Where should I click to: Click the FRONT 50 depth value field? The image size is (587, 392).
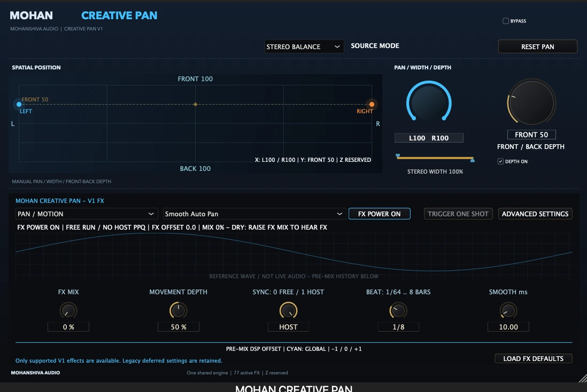pyautogui.click(x=531, y=134)
